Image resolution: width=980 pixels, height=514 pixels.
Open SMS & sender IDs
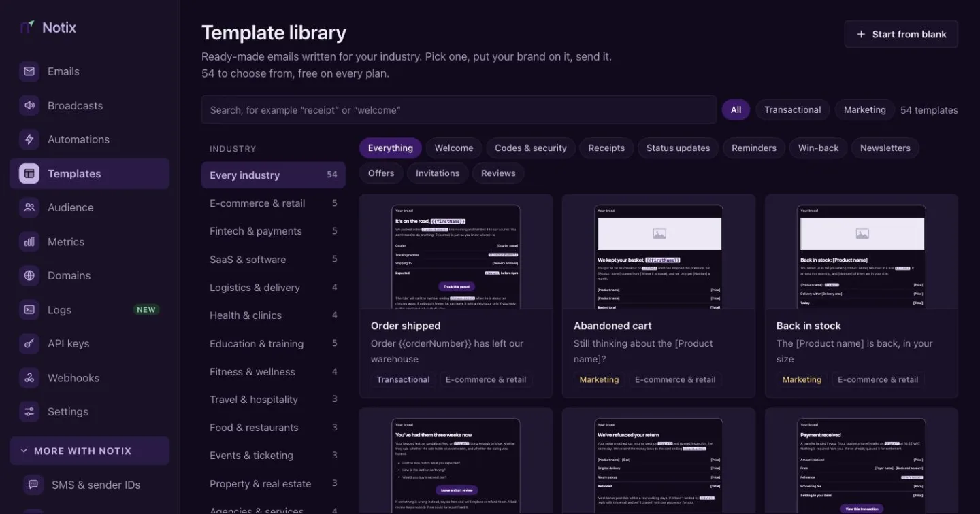89,485
